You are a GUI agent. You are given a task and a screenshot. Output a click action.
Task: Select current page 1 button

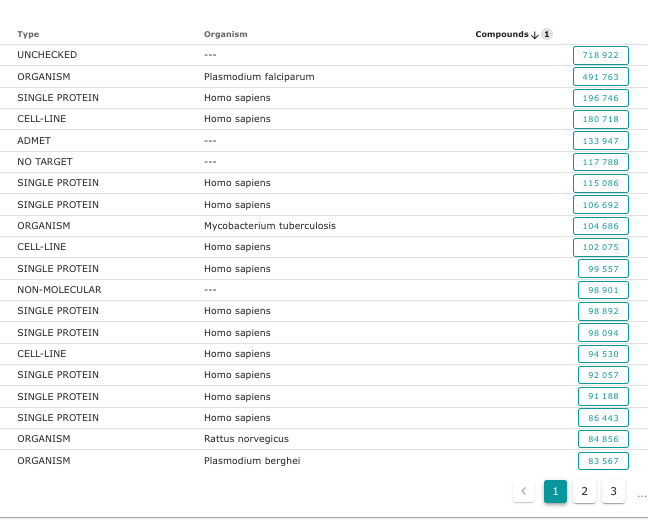[555, 491]
